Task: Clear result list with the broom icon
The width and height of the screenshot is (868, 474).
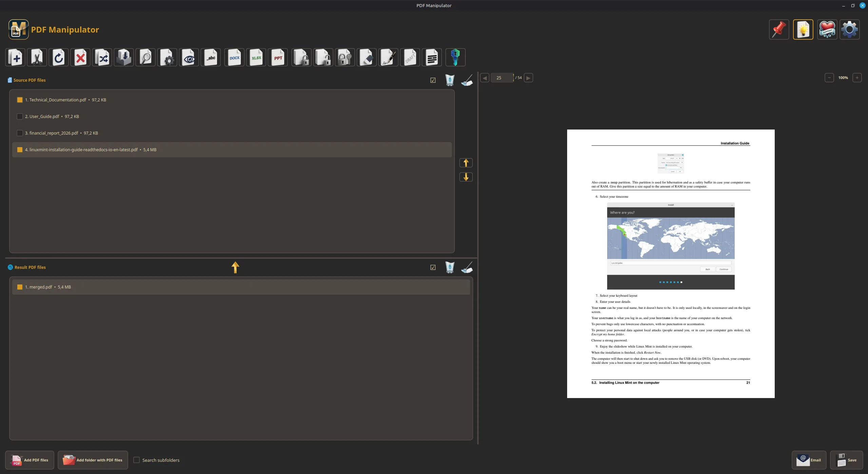Action: coord(467,267)
